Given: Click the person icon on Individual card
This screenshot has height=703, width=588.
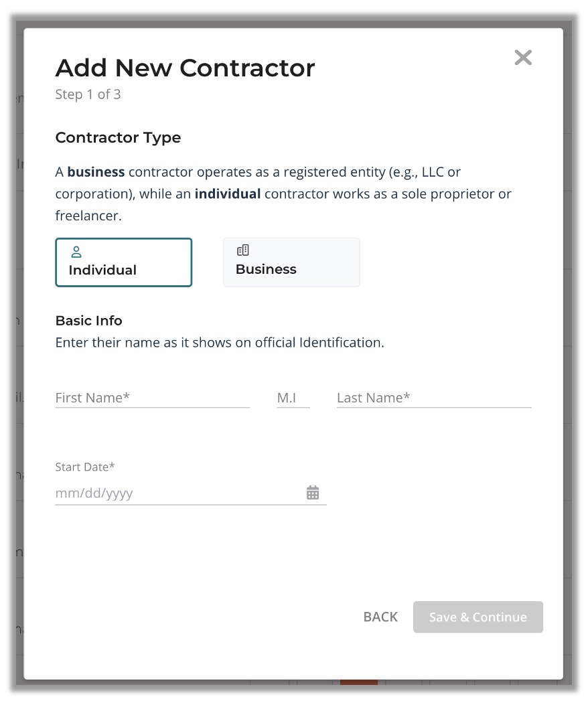Looking at the screenshot, I should click(76, 252).
